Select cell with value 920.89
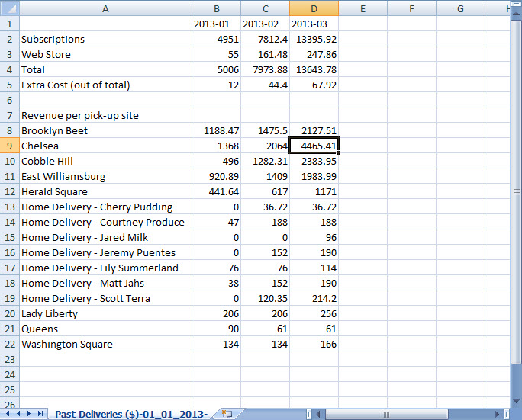The height and width of the screenshot is (420, 522). (x=217, y=176)
